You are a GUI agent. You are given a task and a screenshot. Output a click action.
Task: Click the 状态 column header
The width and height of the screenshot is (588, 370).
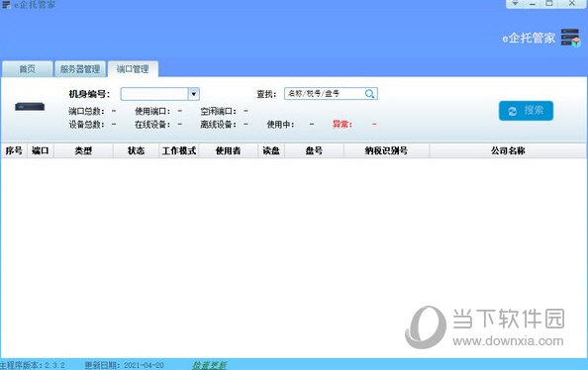[136, 150]
